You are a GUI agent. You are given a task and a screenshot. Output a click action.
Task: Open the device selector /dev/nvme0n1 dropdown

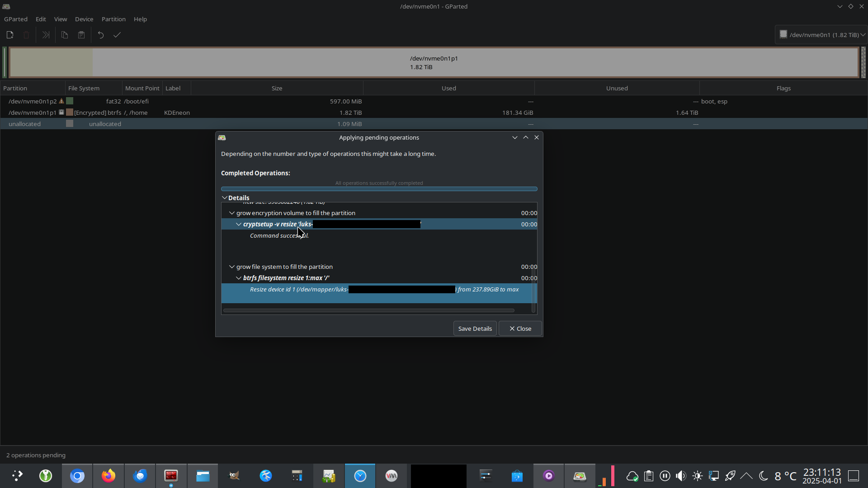coord(821,35)
